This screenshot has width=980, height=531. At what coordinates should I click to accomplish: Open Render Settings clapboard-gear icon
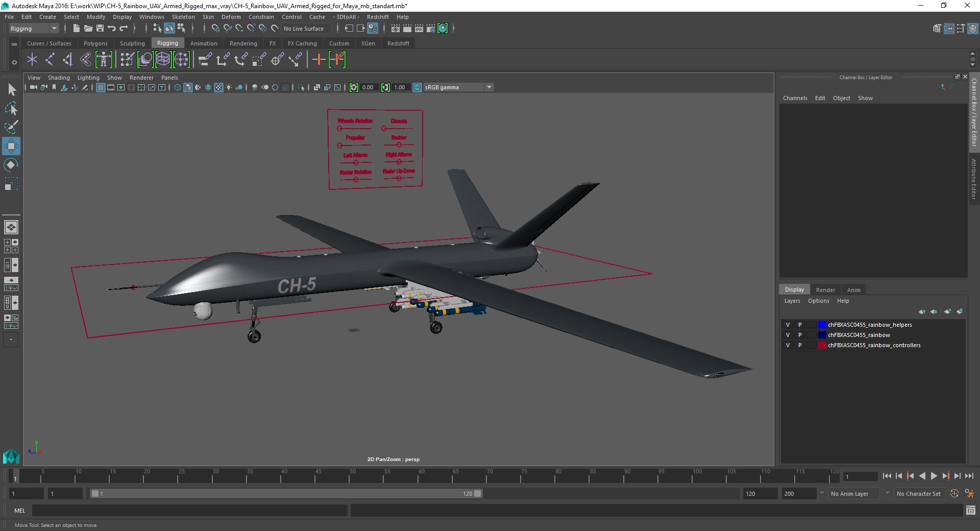(x=431, y=29)
